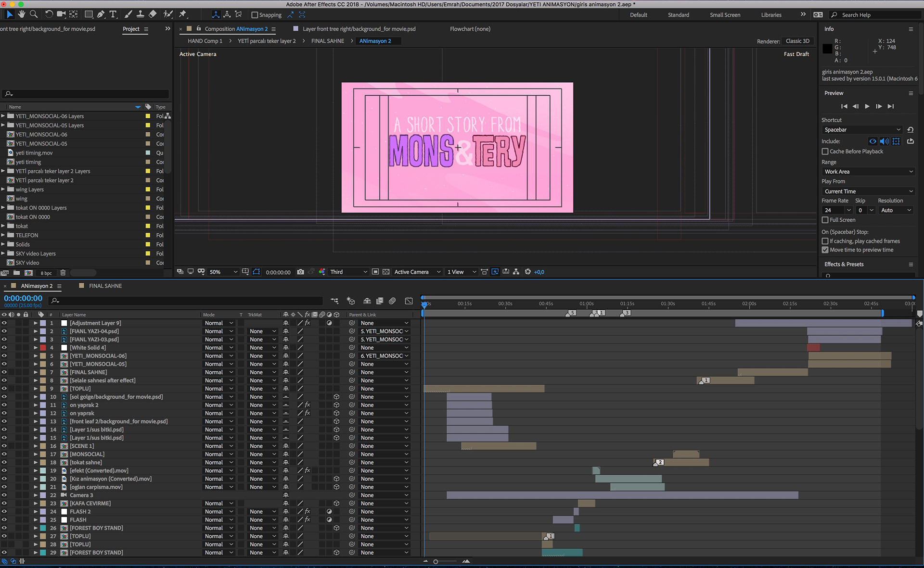Enable the Snapping checkbox

[255, 15]
